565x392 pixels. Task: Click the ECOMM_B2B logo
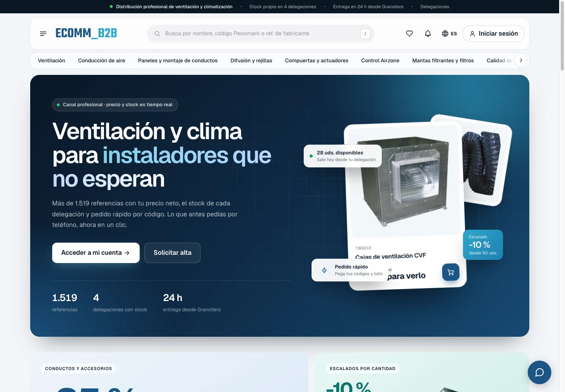[86, 33]
